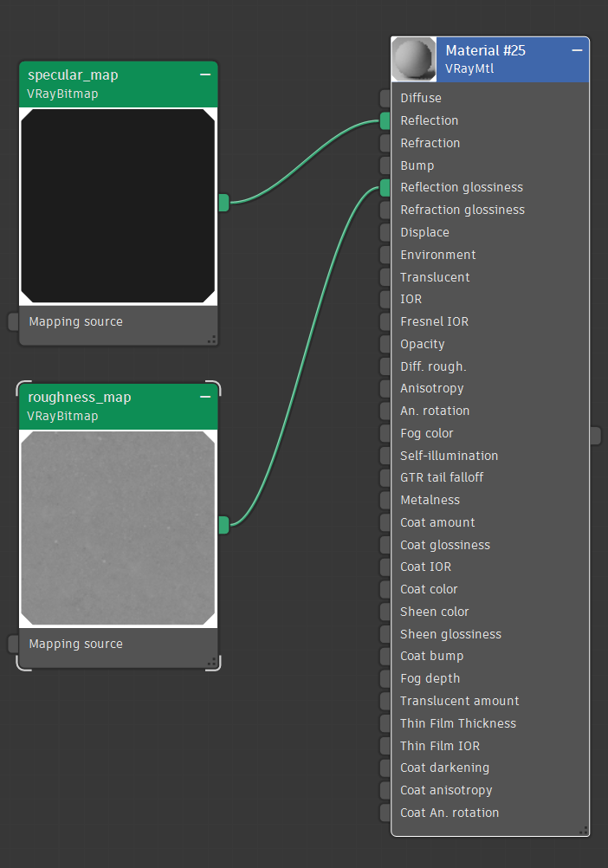Click the Material #25 sphere preview thumbnail

413,59
